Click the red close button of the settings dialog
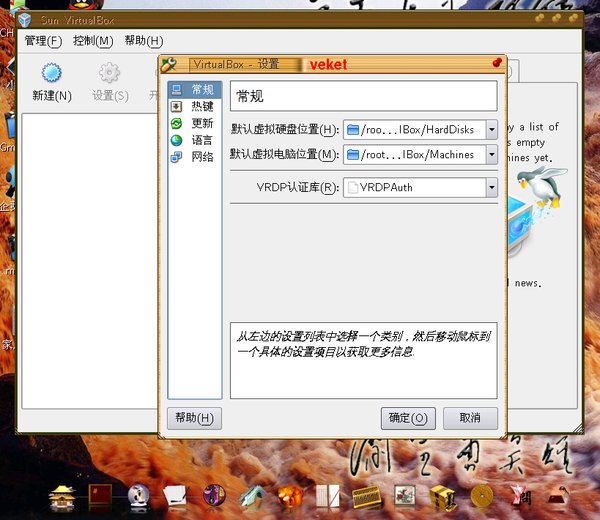The height and width of the screenshot is (520, 600). (497, 62)
